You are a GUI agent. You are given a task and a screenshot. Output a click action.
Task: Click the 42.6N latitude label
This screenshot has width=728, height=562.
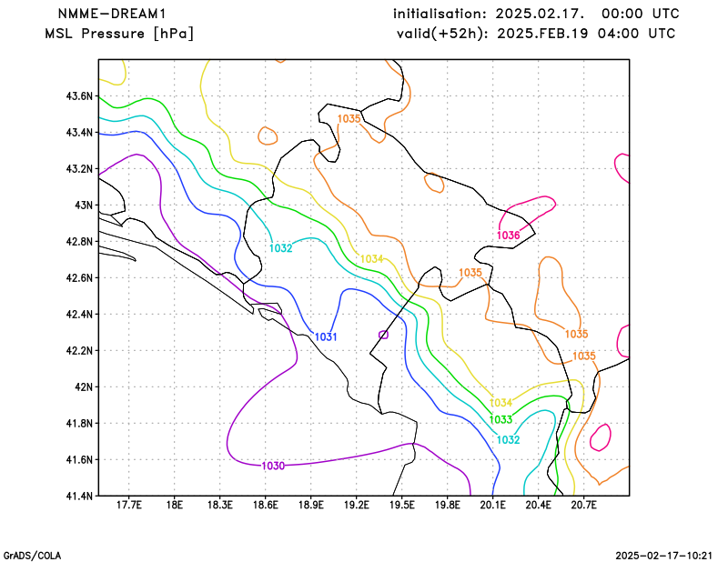tap(79, 278)
